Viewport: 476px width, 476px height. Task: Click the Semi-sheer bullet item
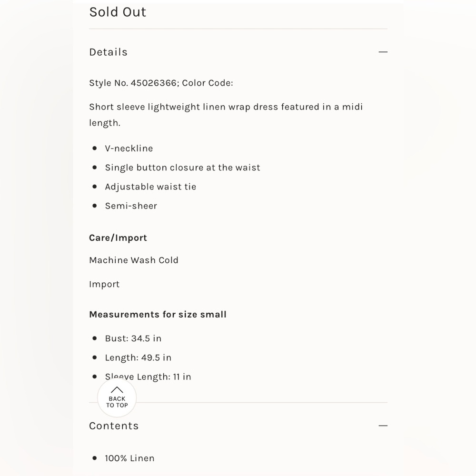click(131, 206)
